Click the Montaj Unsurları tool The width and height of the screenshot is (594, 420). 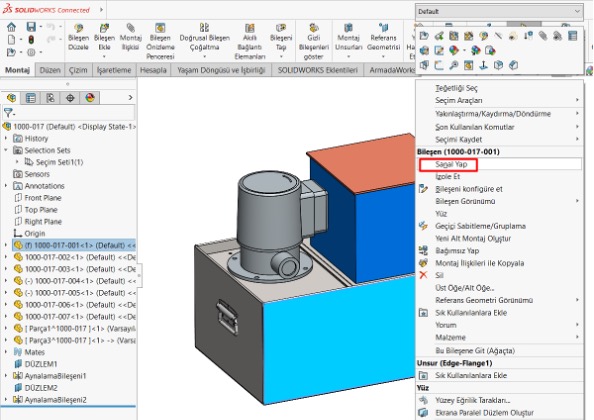348,37
